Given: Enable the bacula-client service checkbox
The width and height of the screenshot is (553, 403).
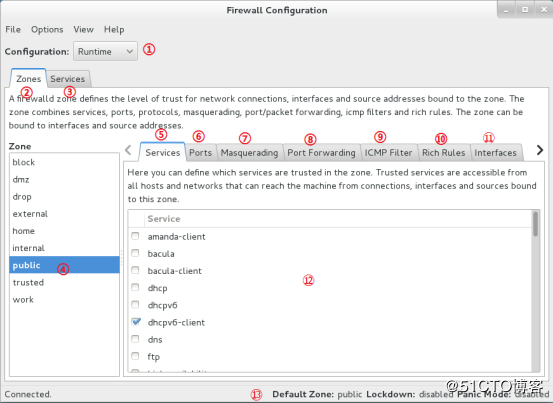Looking at the screenshot, I should 135,270.
